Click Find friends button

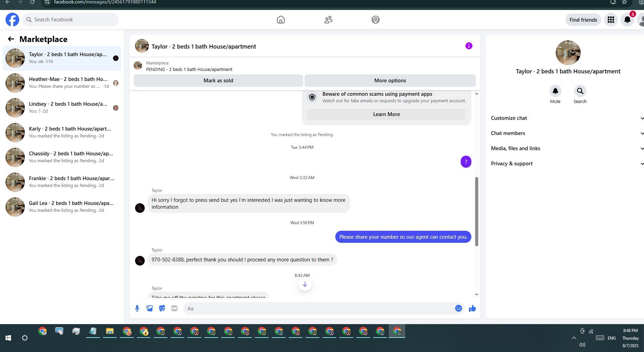click(583, 20)
